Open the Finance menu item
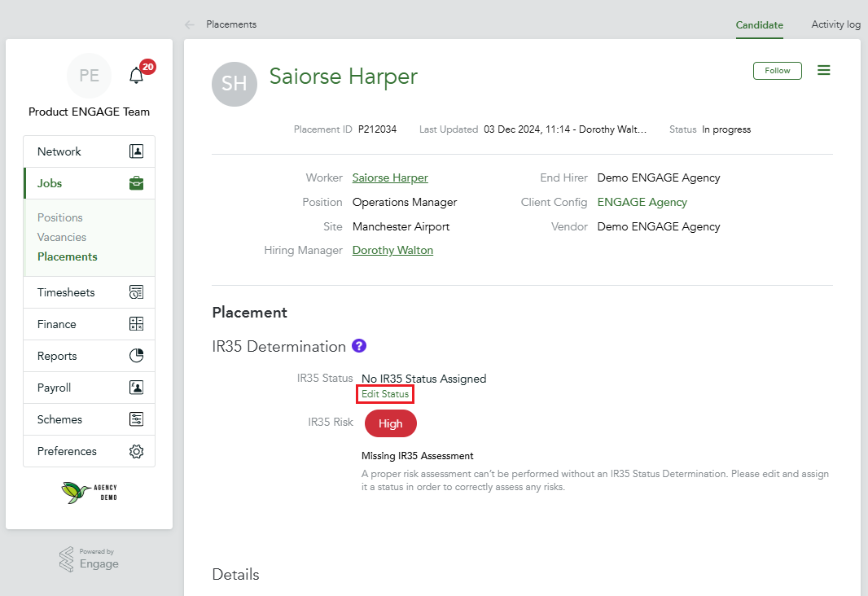Image resolution: width=868 pixels, height=596 pixels. (x=89, y=324)
